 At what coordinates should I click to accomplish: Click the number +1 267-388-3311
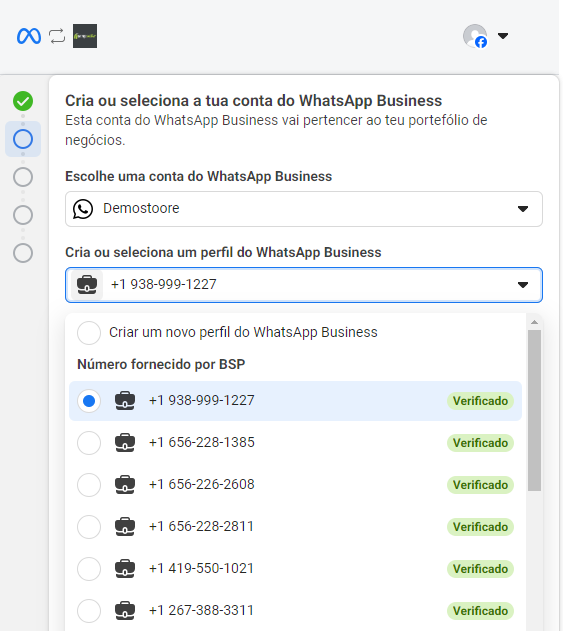pos(201,610)
